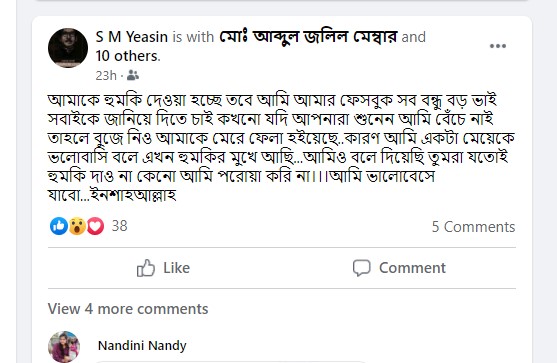Image resolution: width=557 pixels, height=363 pixels.
Task: Open Nandini Nandy's profile picture
Action: click(64, 347)
